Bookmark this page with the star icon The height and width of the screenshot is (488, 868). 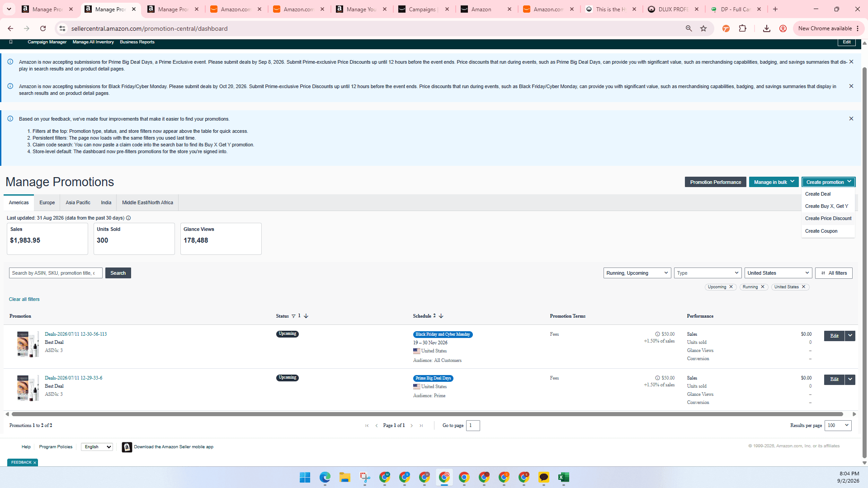(703, 28)
